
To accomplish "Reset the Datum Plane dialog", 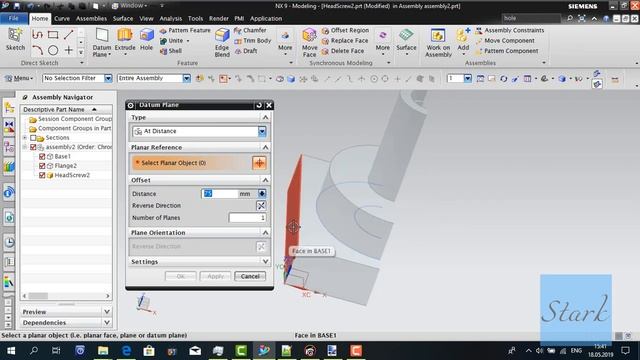I will click(259, 105).
